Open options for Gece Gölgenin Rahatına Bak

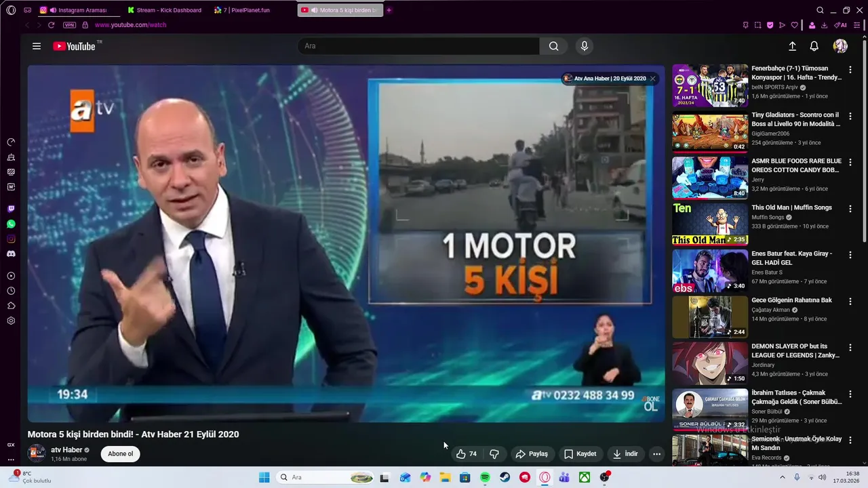click(x=850, y=302)
